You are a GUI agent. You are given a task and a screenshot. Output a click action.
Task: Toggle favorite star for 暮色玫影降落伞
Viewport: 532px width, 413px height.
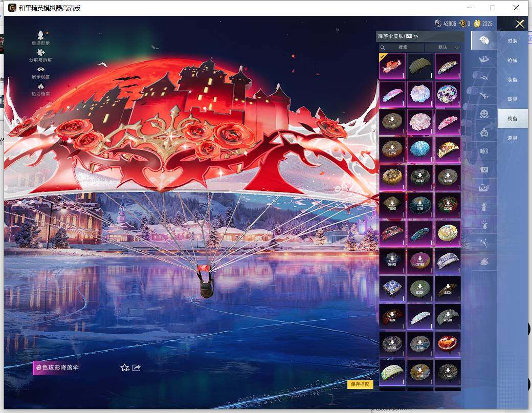[124, 367]
